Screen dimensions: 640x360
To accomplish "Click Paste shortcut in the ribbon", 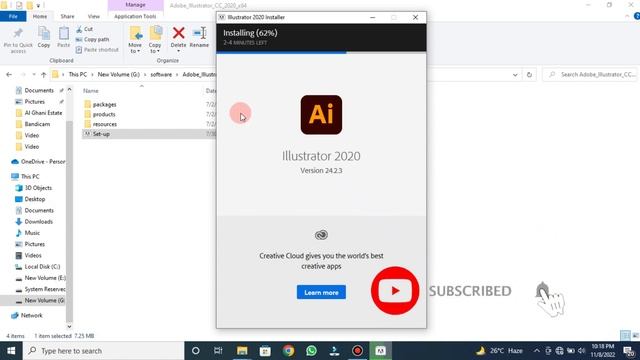I will coord(97,49).
